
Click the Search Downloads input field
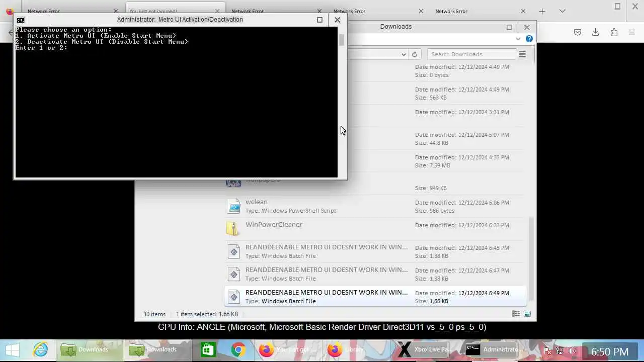(x=471, y=54)
